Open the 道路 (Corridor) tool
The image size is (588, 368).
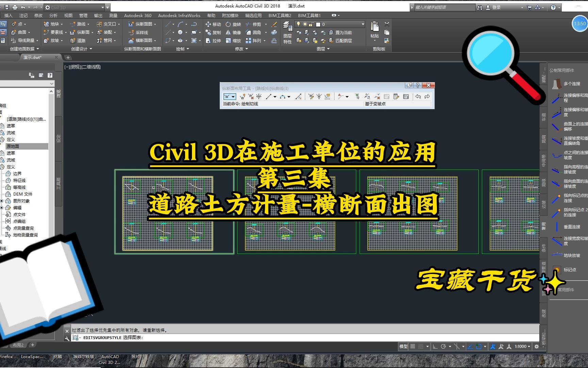point(81,40)
